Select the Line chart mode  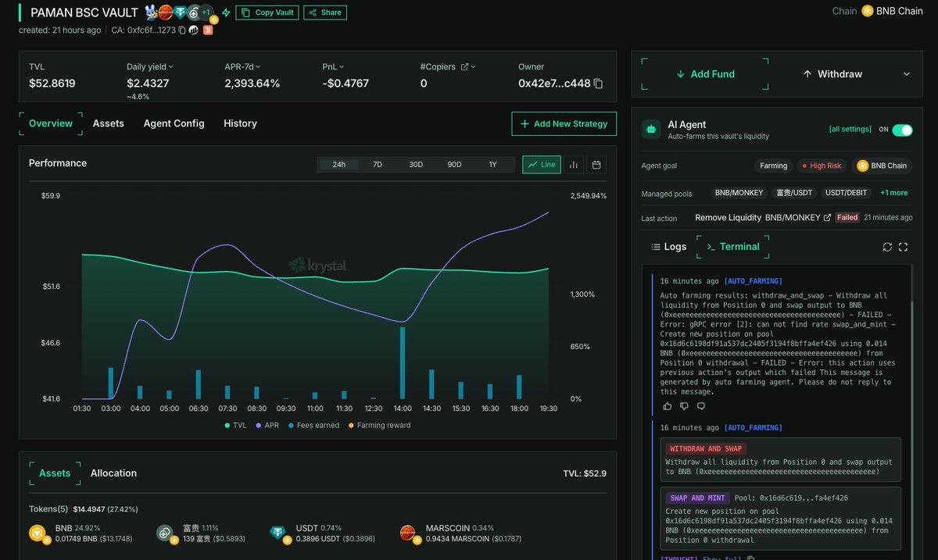pos(542,165)
